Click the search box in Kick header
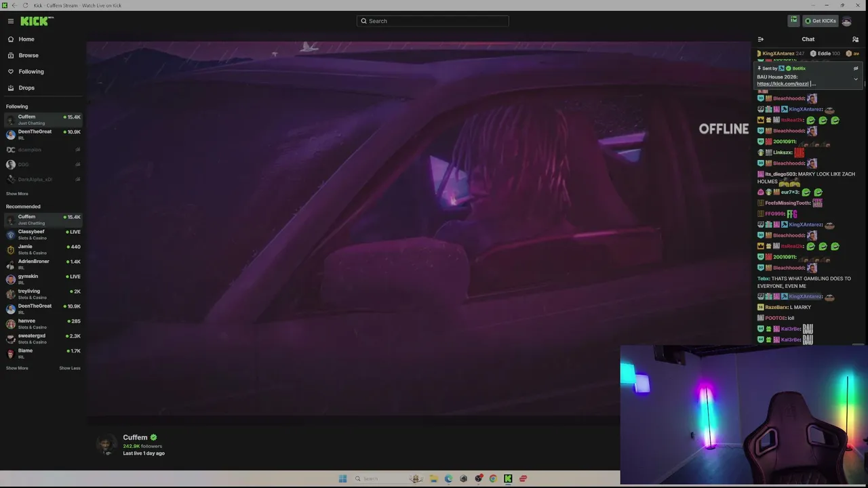868x488 pixels. (433, 21)
